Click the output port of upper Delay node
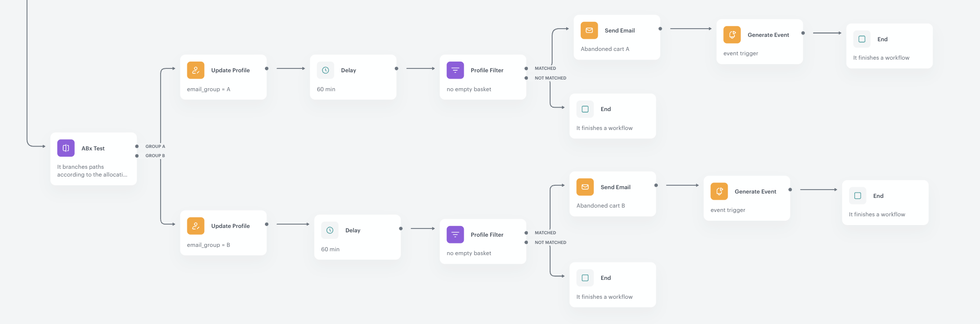 pyautogui.click(x=396, y=68)
